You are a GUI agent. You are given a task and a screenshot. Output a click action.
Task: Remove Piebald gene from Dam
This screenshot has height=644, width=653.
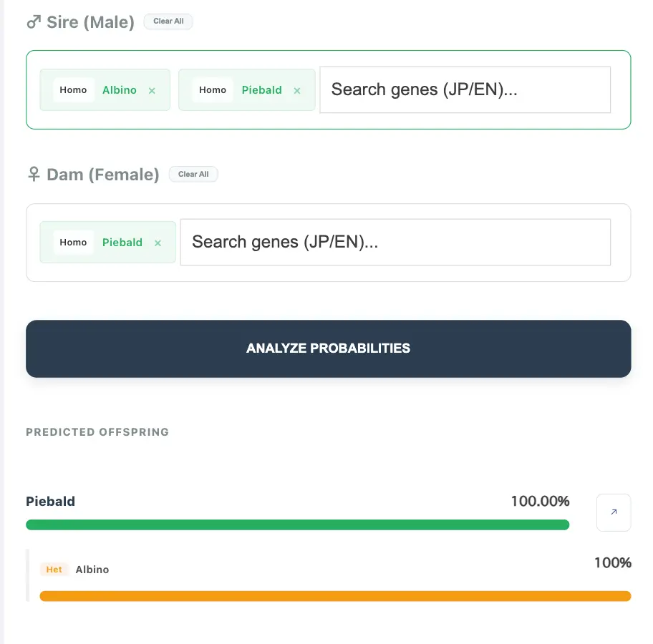pos(158,243)
